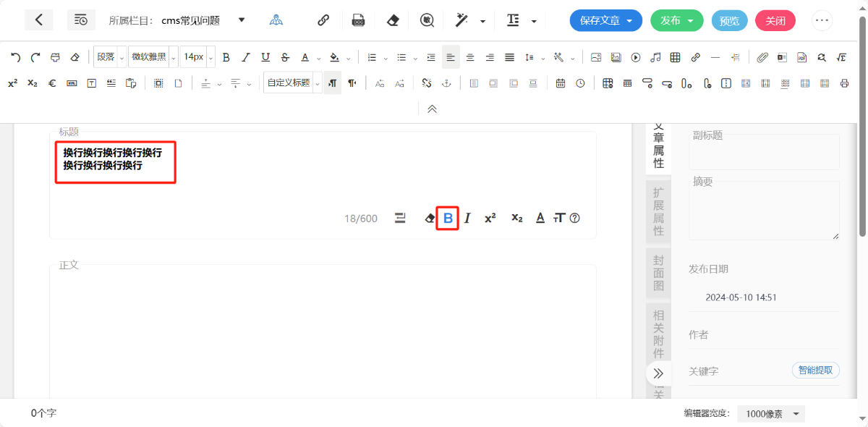Open the title font color picker
868x427 pixels.
point(540,218)
